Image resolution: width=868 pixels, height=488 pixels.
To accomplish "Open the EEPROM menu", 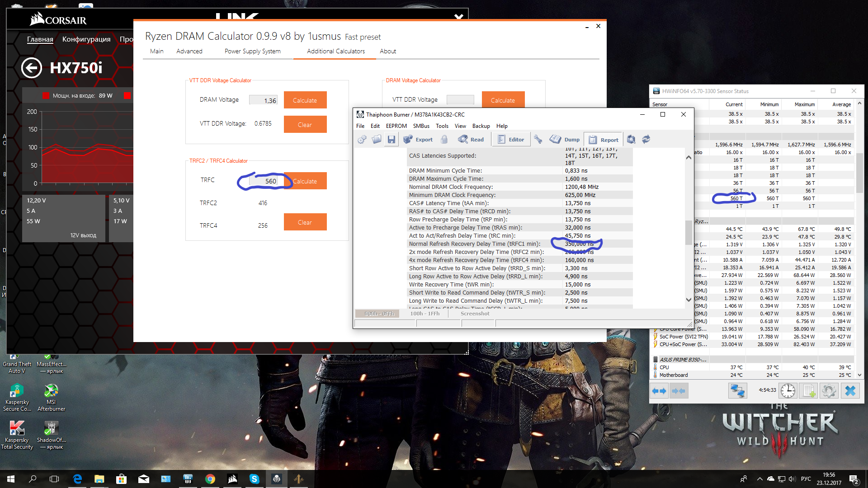I will click(x=396, y=126).
